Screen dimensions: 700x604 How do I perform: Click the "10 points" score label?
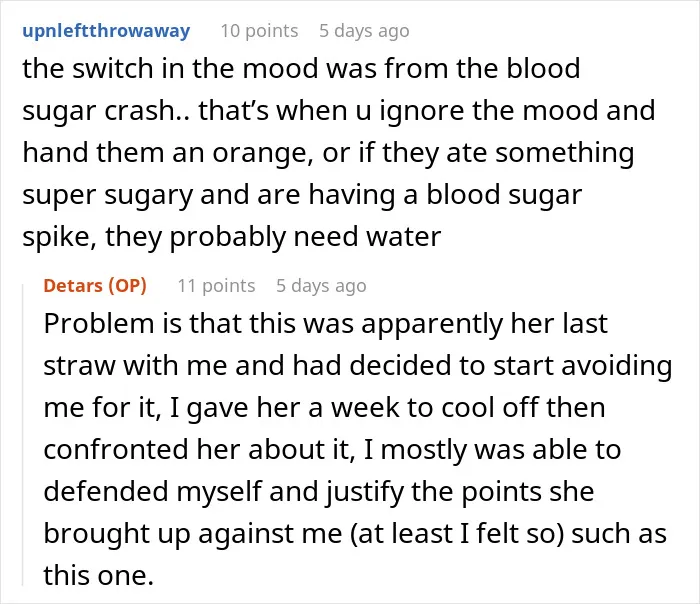pos(259,31)
